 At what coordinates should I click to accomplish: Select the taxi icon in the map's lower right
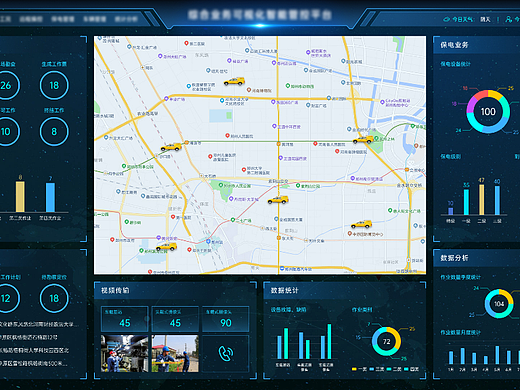point(361,224)
